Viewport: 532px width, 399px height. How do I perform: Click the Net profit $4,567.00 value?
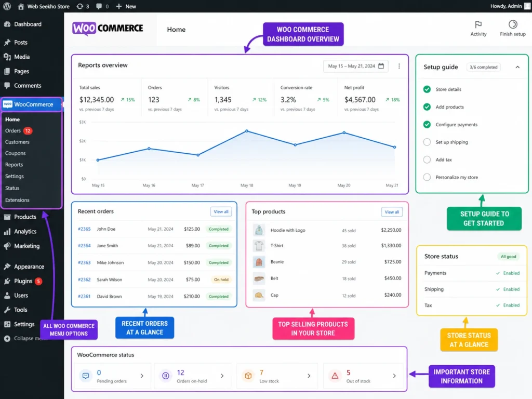click(x=360, y=99)
